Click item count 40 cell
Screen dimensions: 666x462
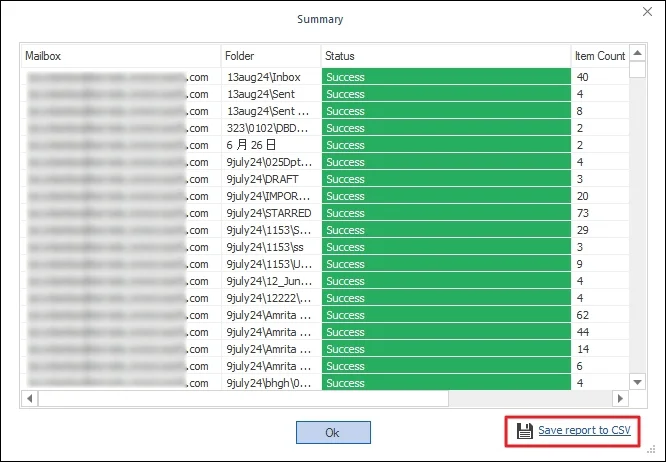click(x=600, y=77)
